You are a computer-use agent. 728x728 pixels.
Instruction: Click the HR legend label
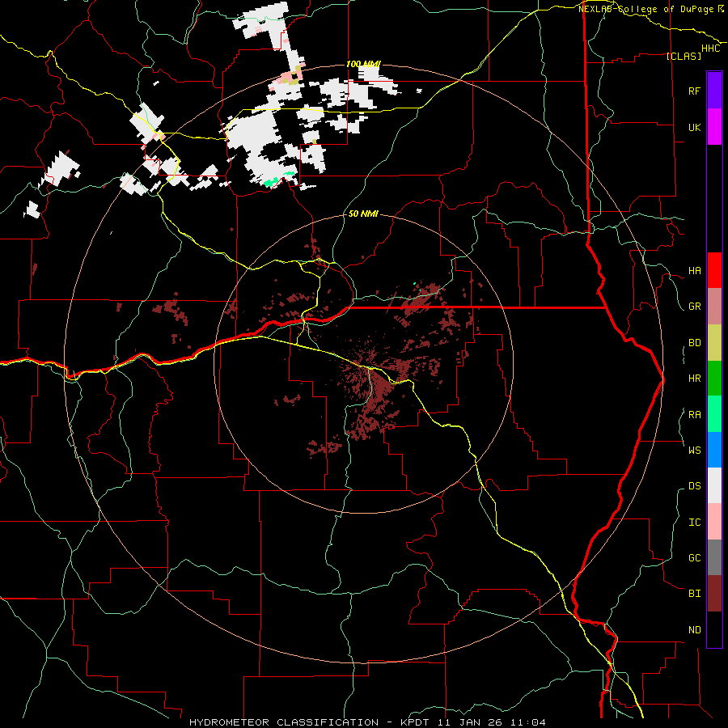(695, 379)
